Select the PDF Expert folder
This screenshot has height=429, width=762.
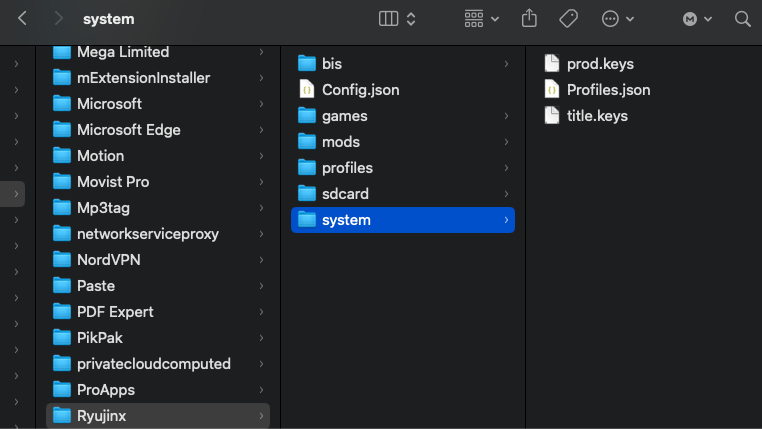tap(115, 312)
